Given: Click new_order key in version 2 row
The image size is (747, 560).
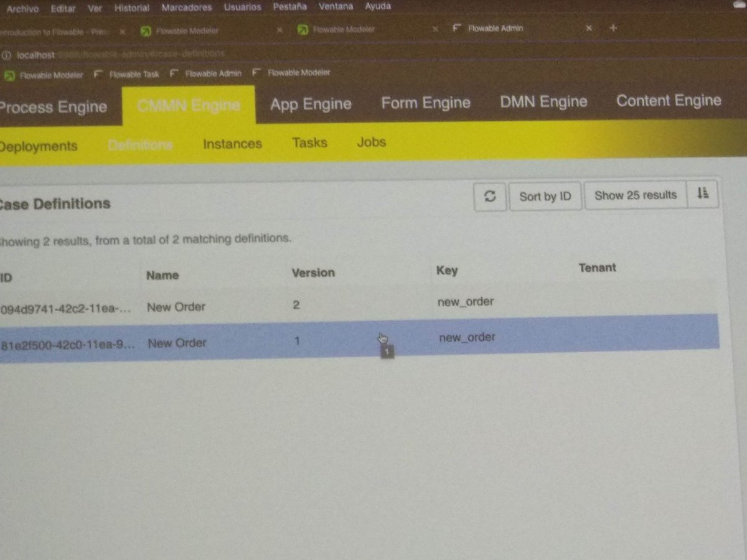Looking at the screenshot, I should (466, 302).
